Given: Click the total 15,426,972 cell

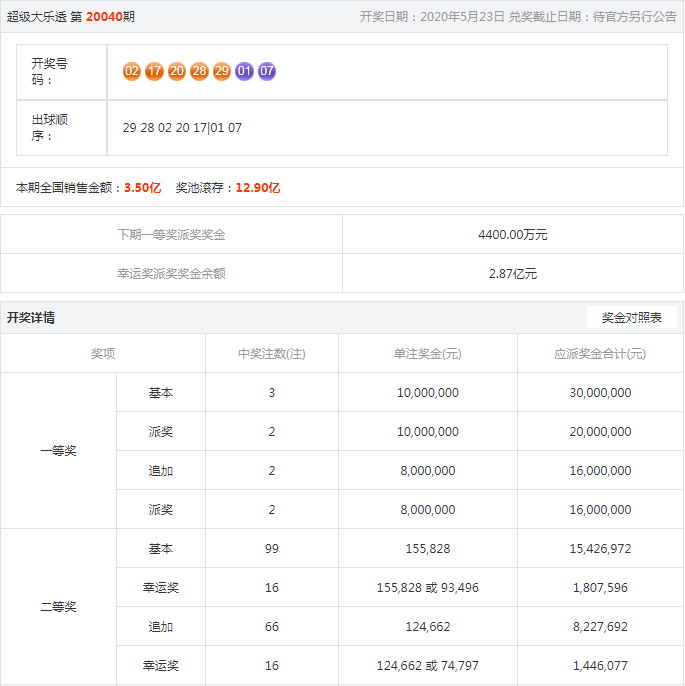Looking at the screenshot, I should tap(600, 549).
